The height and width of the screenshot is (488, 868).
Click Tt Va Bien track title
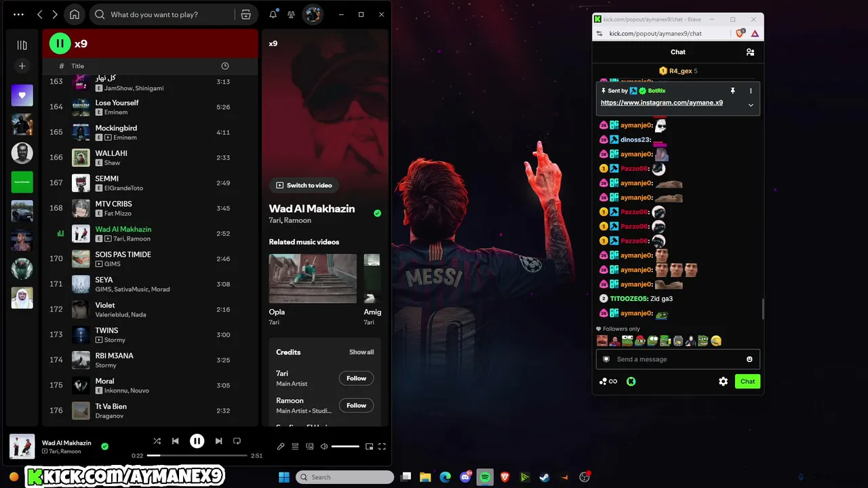click(x=111, y=406)
